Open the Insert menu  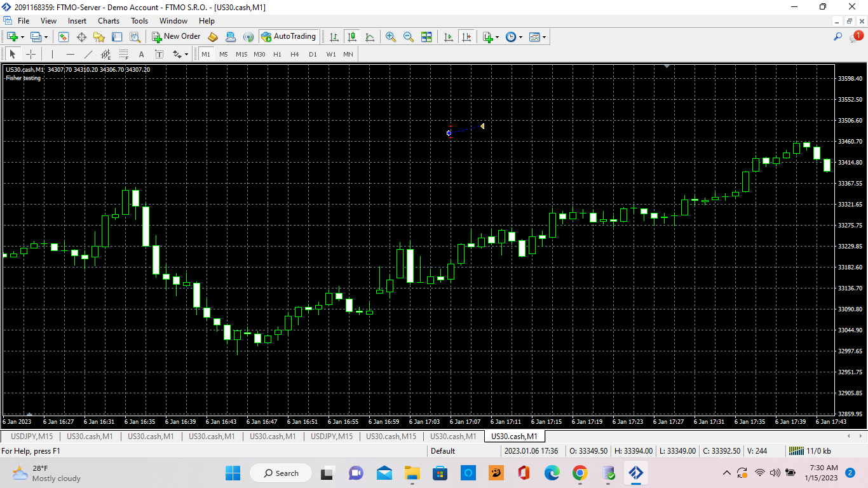coord(78,21)
